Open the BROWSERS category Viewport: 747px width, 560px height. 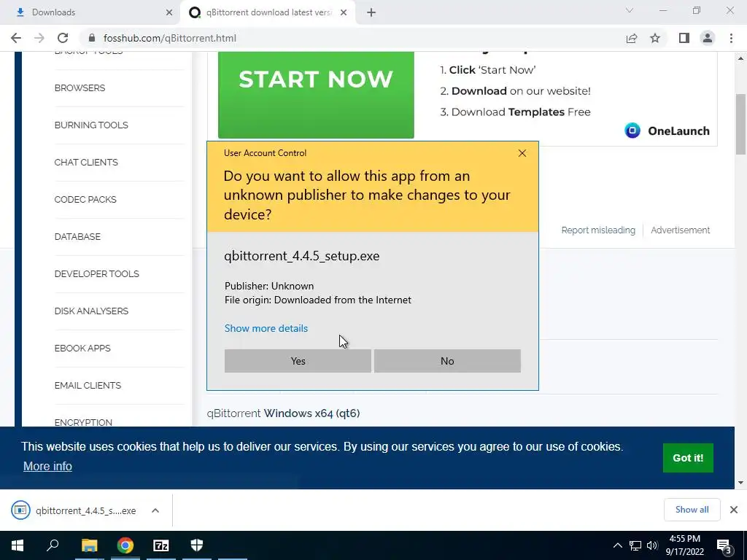point(80,88)
